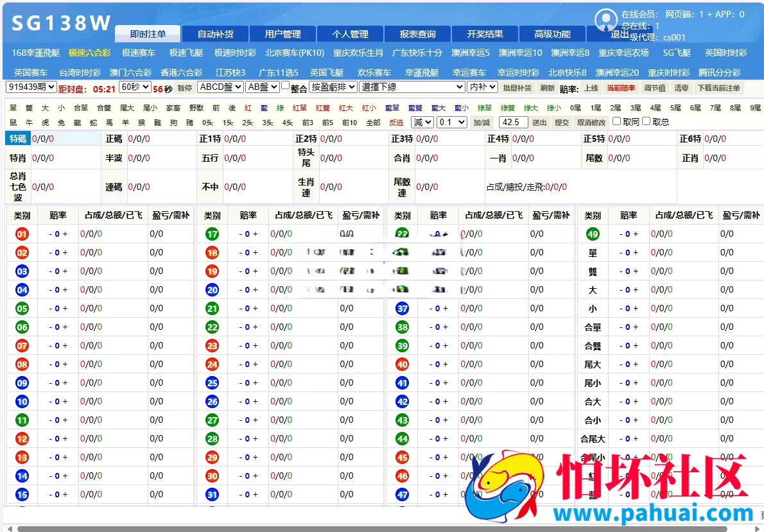The height and width of the screenshot is (532, 764).
Task: Open the 919439期 period dropdown
Action: click(31, 87)
